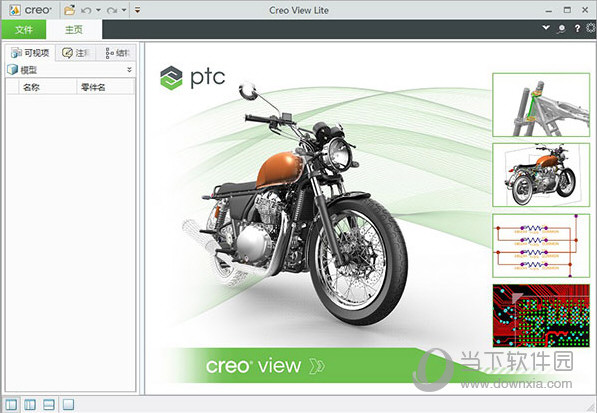Open Help with the question mark icon
This screenshot has height=413, width=597.
point(577,28)
